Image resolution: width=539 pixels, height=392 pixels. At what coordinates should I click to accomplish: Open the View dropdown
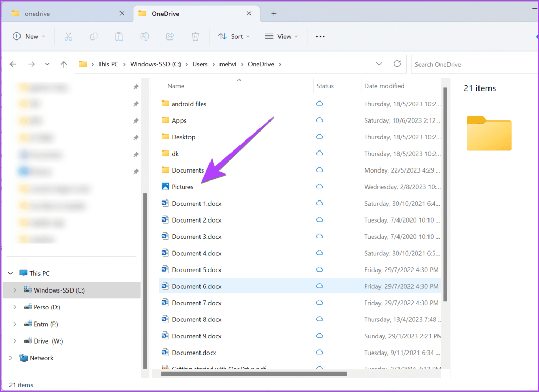282,36
